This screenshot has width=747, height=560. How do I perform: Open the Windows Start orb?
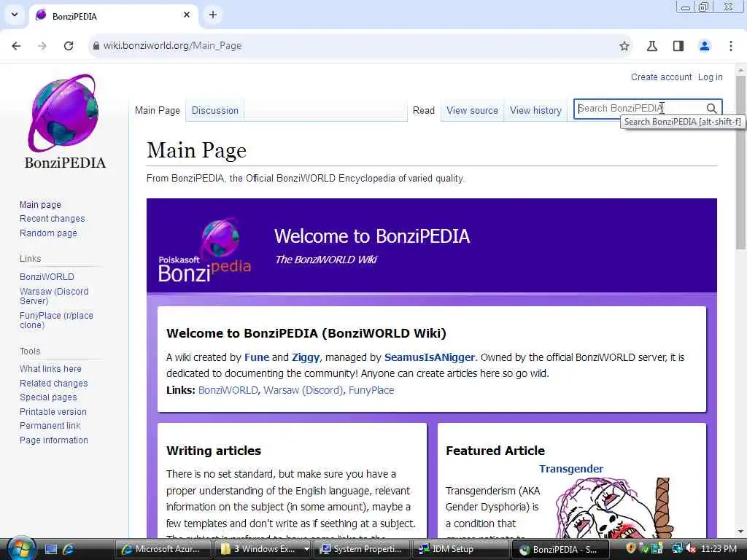pyautogui.click(x=21, y=548)
